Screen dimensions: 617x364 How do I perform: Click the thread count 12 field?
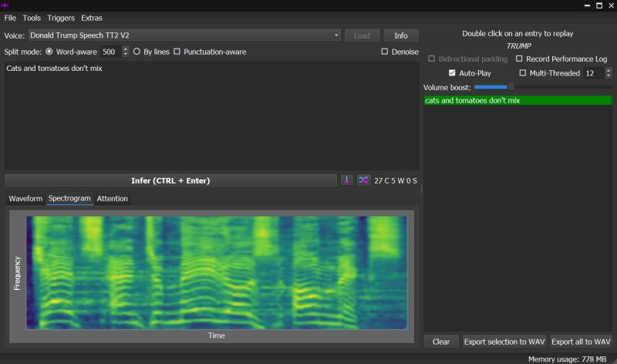tap(593, 72)
